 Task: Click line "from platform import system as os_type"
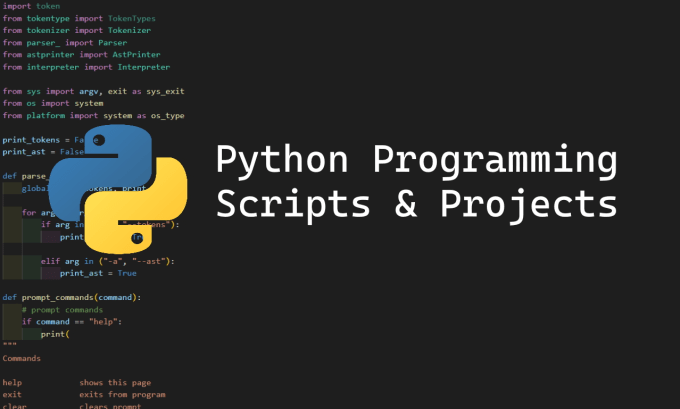pyautogui.click(x=94, y=115)
